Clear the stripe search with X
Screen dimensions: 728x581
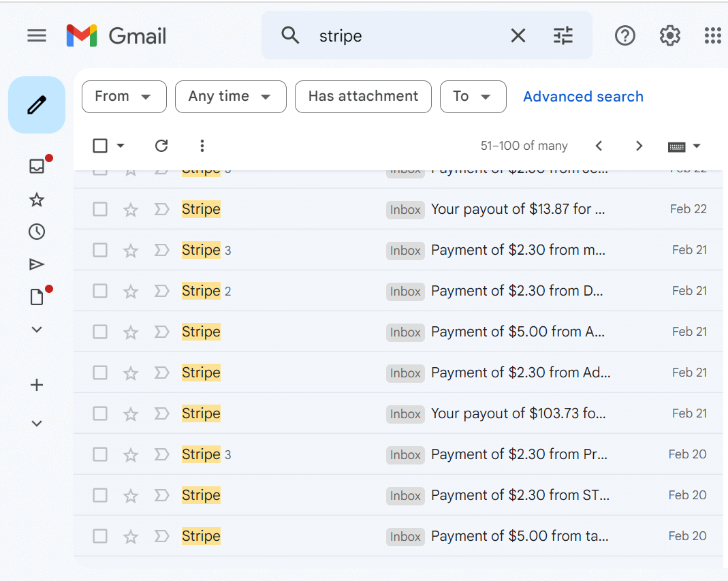point(518,35)
